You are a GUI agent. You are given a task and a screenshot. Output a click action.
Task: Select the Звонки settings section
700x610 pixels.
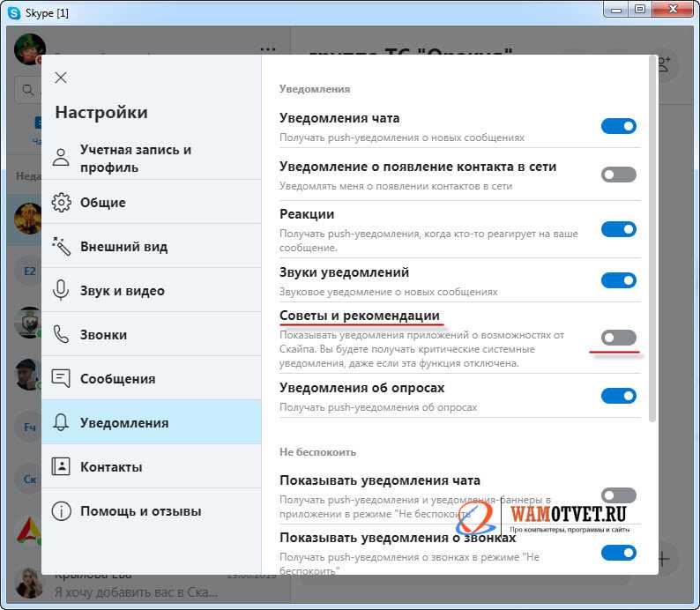[x=152, y=334]
